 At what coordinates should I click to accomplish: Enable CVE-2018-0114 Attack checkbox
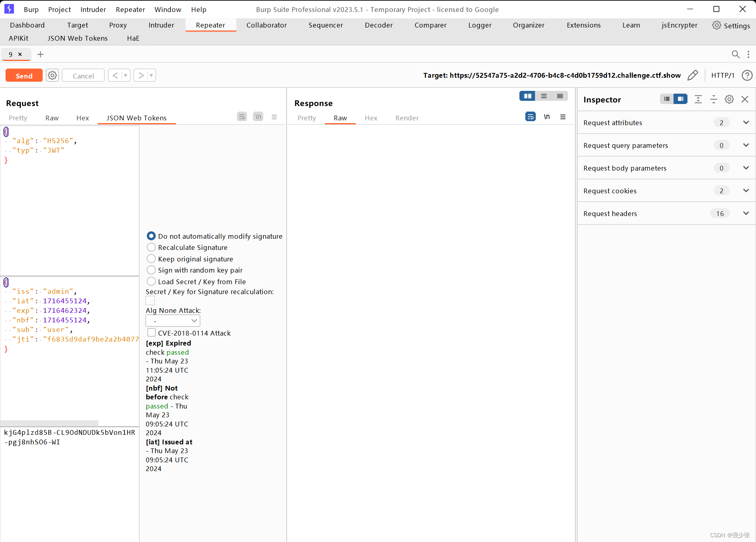(x=151, y=333)
